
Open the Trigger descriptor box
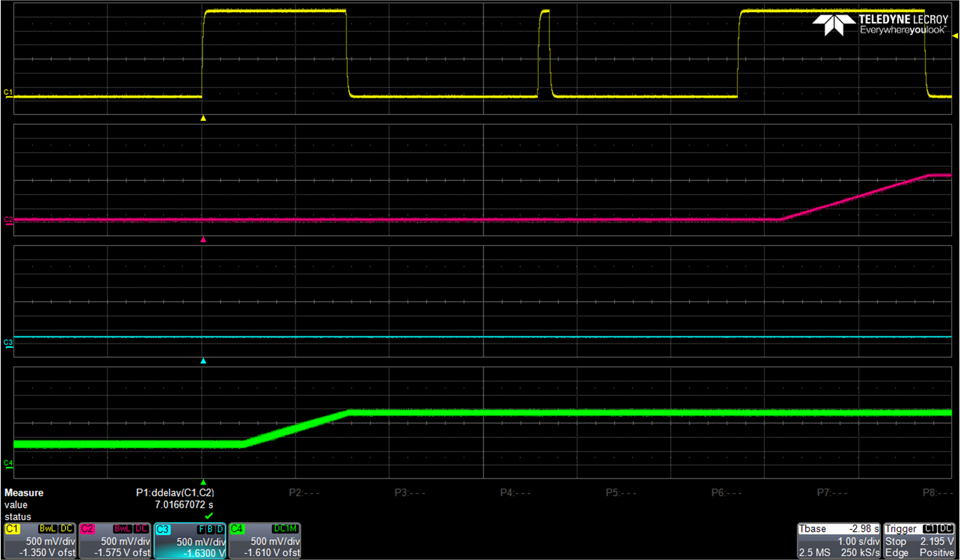pos(919,541)
